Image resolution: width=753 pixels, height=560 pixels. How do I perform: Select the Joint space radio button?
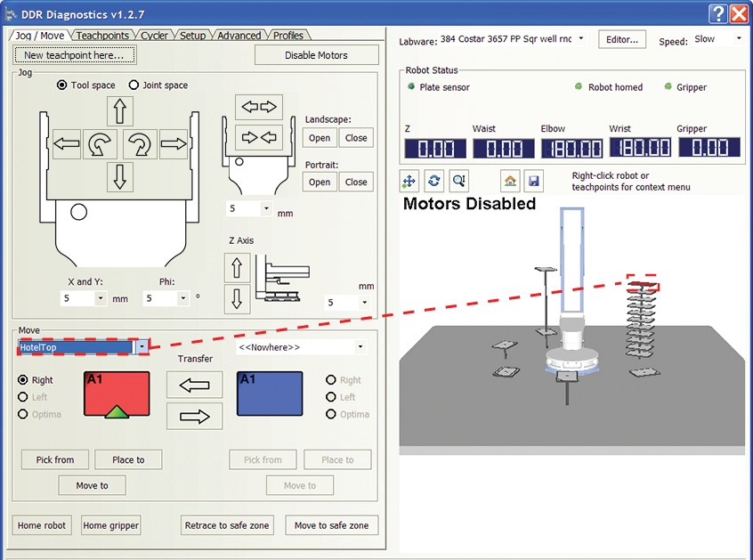(x=134, y=85)
